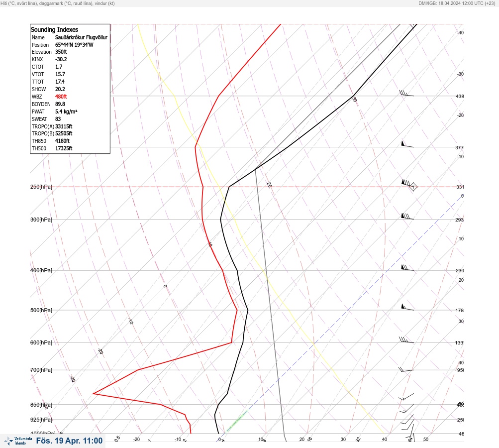
Task: Click the wind barb at 600 hPa level
Action: (406, 340)
